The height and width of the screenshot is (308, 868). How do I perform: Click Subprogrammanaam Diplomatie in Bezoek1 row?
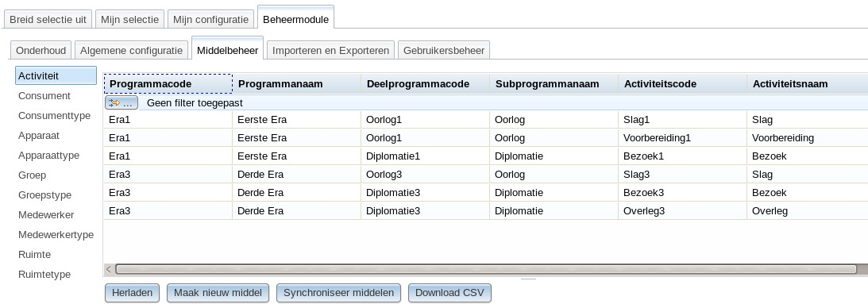[554, 156]
